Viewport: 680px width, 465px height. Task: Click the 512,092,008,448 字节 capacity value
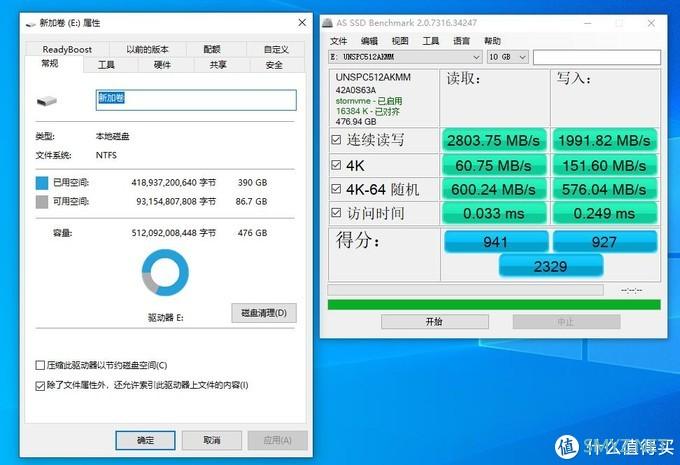[x=173, y=233]
